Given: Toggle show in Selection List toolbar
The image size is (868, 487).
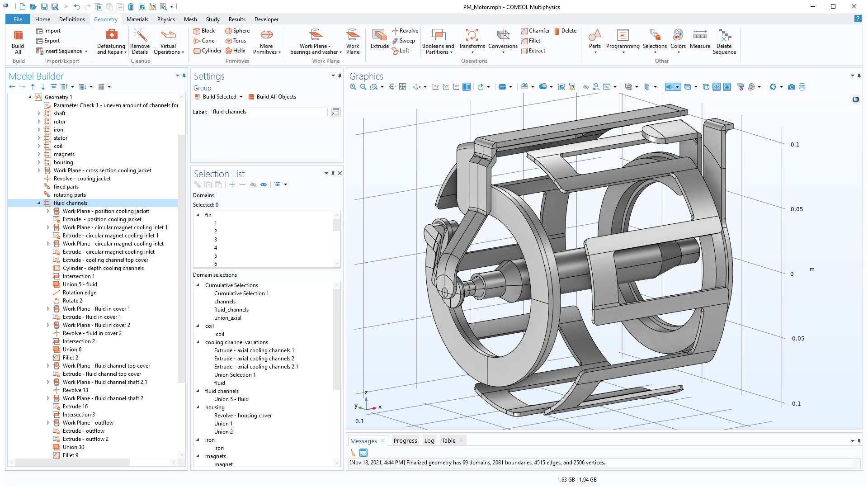Looking at the screenshot, I should click(x=264, y=184).
